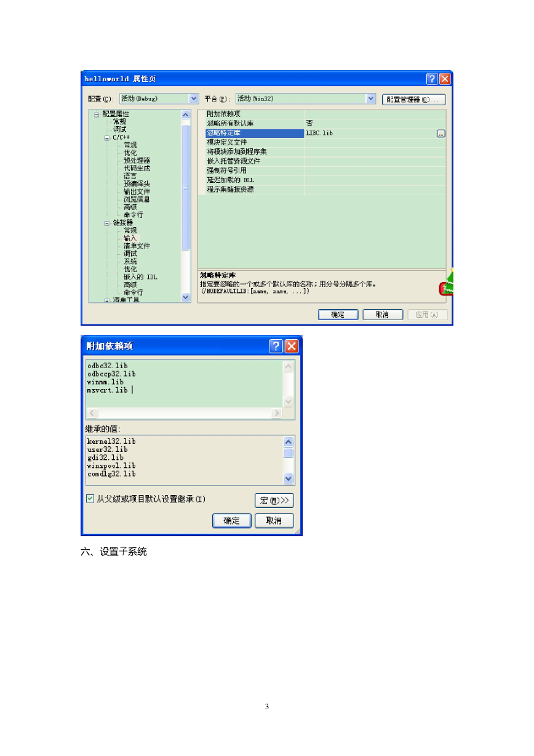The width and height of the screenshot is (534, 756).
Task: Select 清单文件 under 链接器
Action: (137, 246)
